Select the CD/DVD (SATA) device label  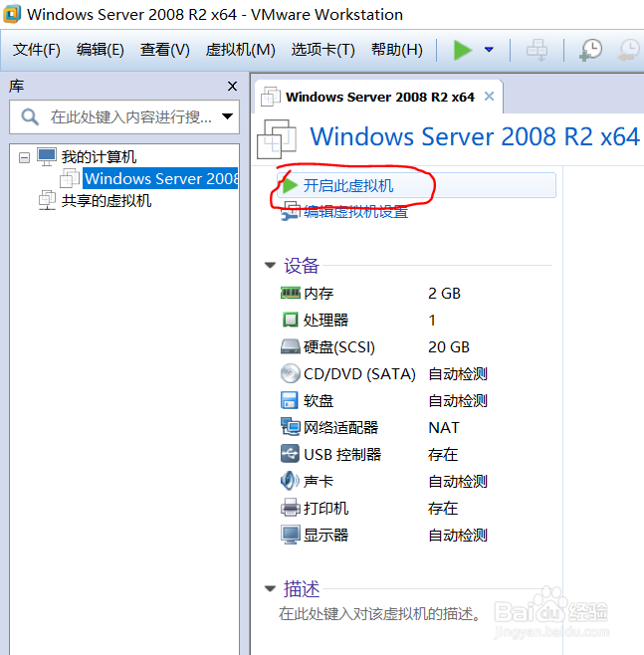(359, 374)
